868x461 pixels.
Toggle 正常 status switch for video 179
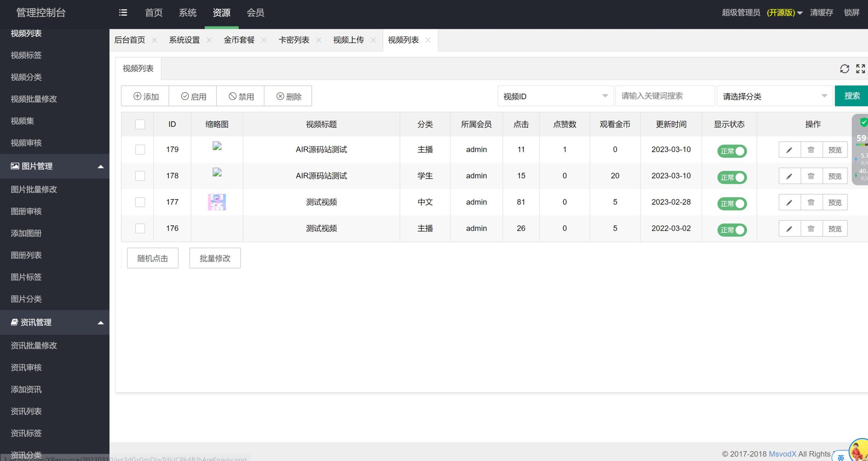732,151
